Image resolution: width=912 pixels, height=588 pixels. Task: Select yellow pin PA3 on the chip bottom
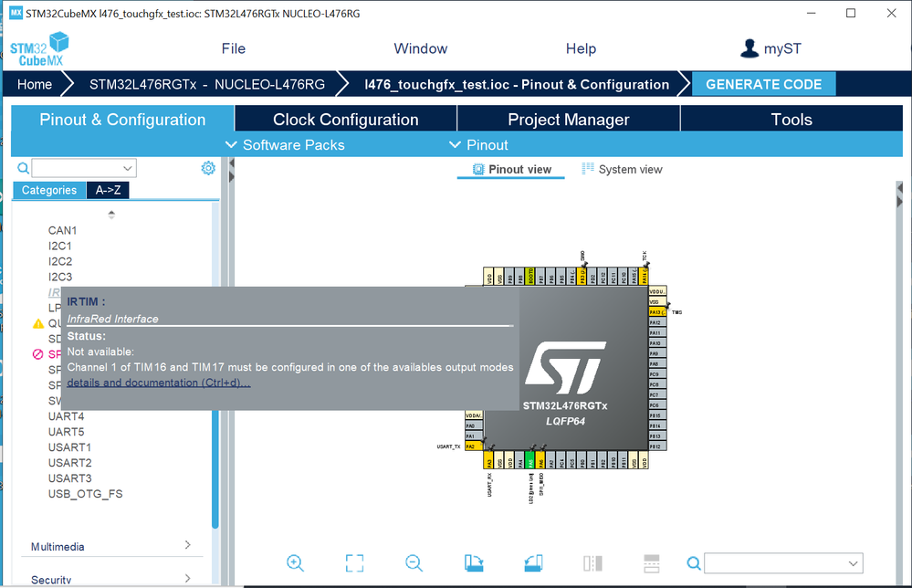point(488,459)
